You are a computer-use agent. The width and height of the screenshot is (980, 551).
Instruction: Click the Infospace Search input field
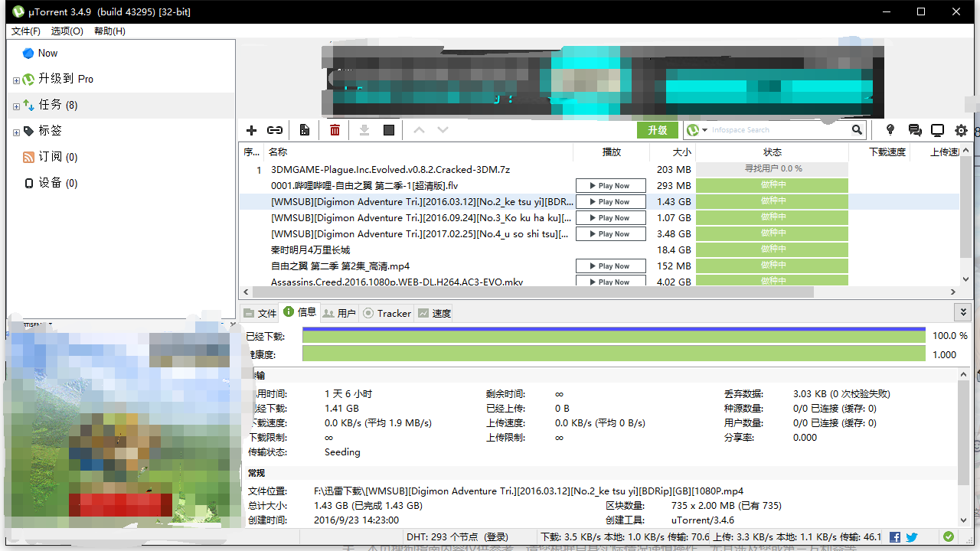point(779,130)
